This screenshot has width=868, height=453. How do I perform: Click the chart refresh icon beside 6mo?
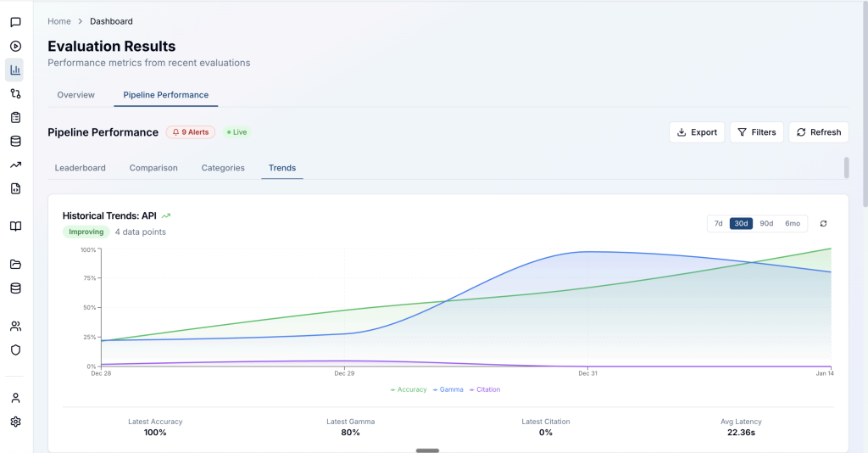point(823,224)
